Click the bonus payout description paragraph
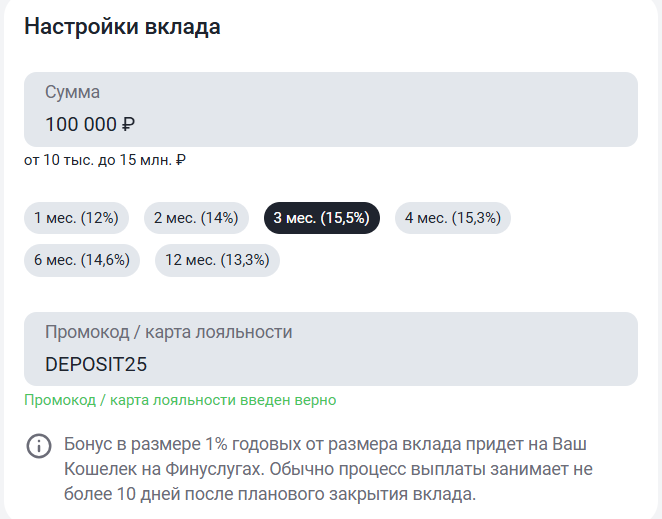Viewport: 662px width, 519px height. [340, 468]
